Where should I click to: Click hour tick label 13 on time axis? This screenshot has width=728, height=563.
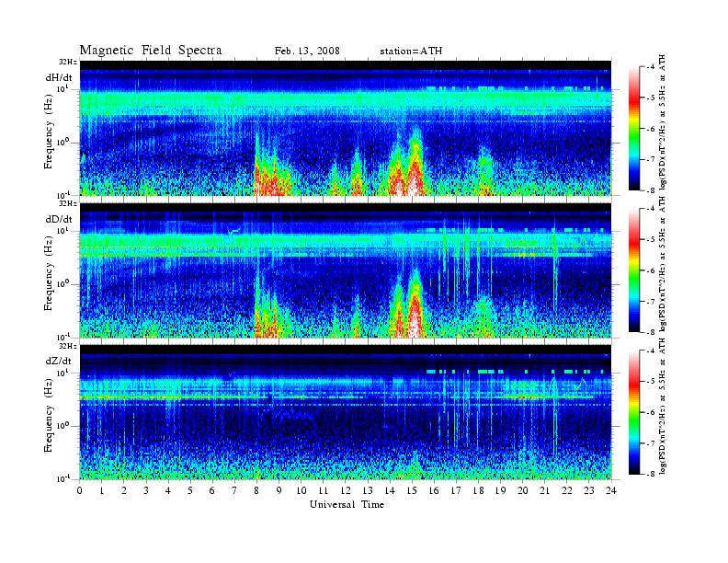[368, 490]
